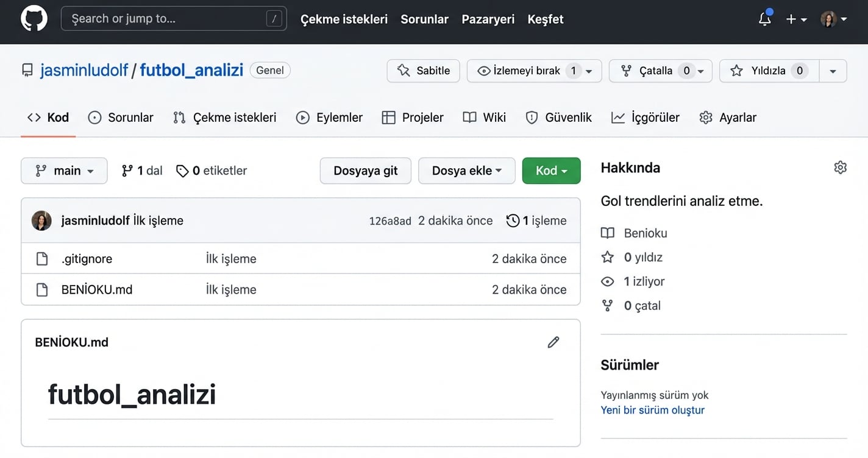The height and width of the screenshot is (458, 868).
Task: Click inside the search field
Action: coord(174,18)
